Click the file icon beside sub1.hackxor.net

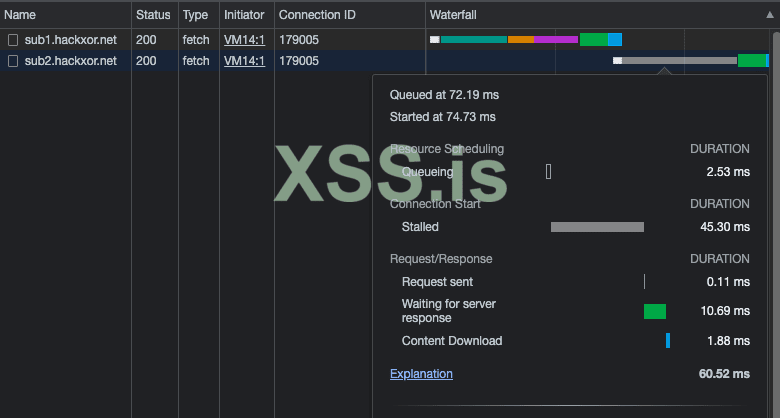13,40
